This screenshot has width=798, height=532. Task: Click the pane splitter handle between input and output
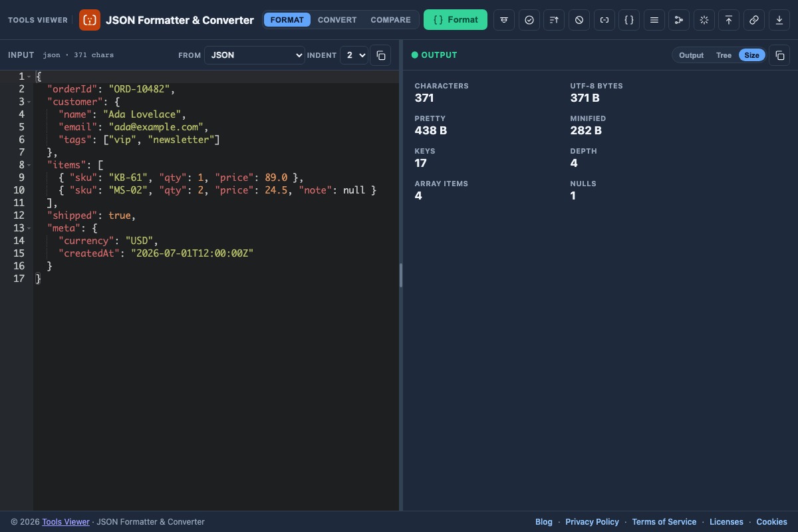pyautogui.click(x=401, y=275)
